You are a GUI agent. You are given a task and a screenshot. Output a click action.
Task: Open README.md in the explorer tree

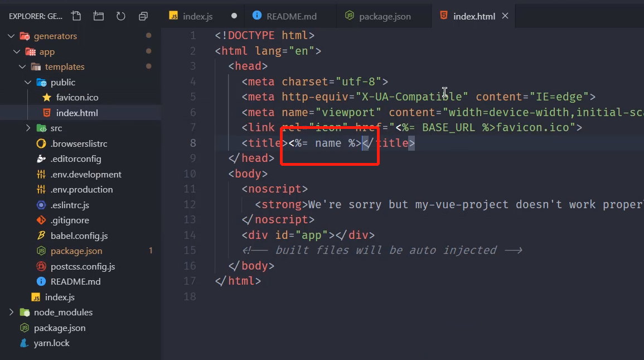tap(76, 282)
